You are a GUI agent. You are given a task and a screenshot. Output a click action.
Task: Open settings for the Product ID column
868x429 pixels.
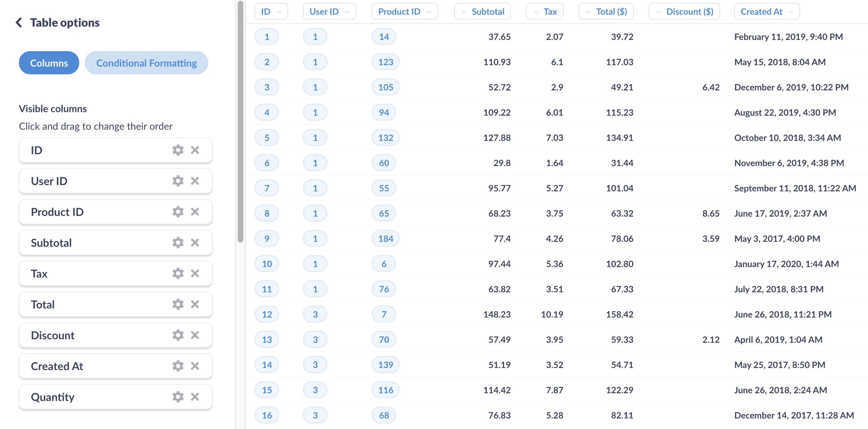pos(178,212)
